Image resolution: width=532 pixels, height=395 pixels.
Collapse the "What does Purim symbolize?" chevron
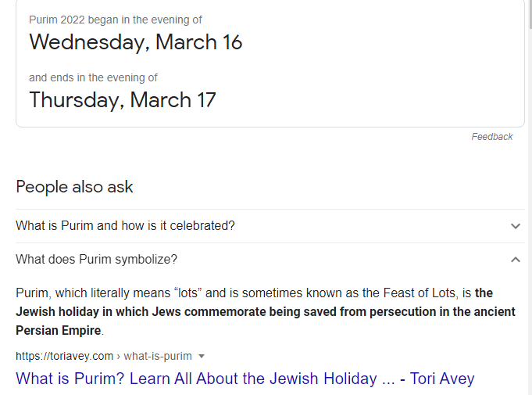[515, 260]
